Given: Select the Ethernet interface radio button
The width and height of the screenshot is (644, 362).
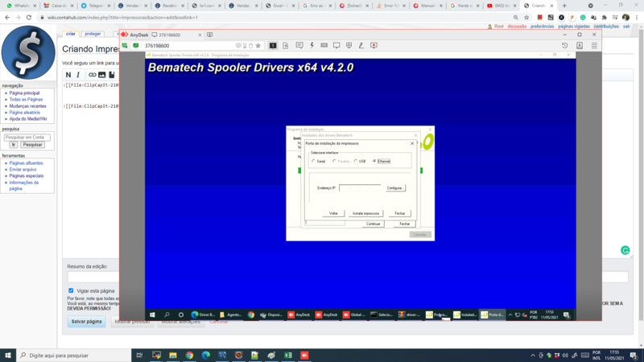Looking at the screenshot, I should point(374,162).
